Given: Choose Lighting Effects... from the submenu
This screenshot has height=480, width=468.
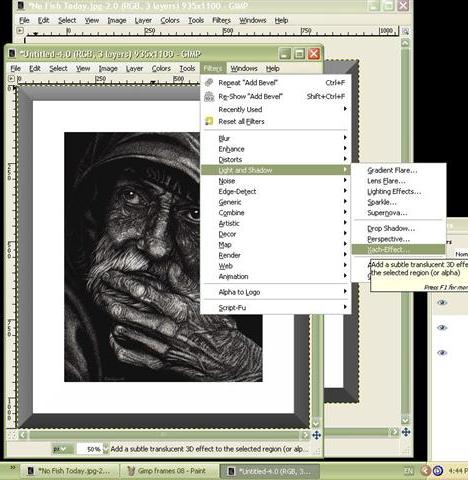Looking at the screenshot, I should 399,192.
